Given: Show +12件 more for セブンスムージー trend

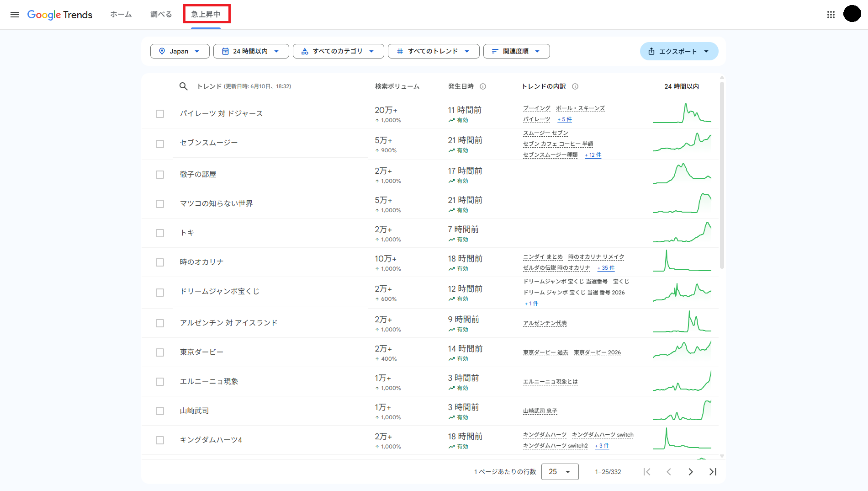Looking at the screenshot, I should coord(593,155).
